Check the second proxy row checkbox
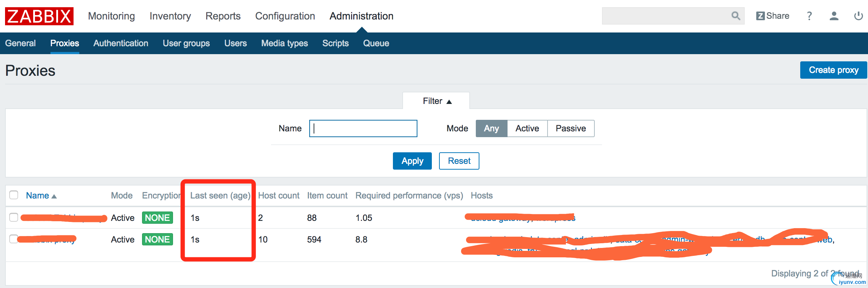Image resolution: width=868 pixels, height=288 pixels. [14, 239]
